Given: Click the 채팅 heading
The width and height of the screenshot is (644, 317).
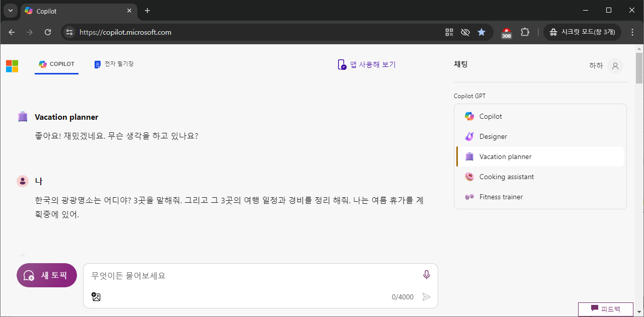Looking at the screenshot, I should click(461, 64).
